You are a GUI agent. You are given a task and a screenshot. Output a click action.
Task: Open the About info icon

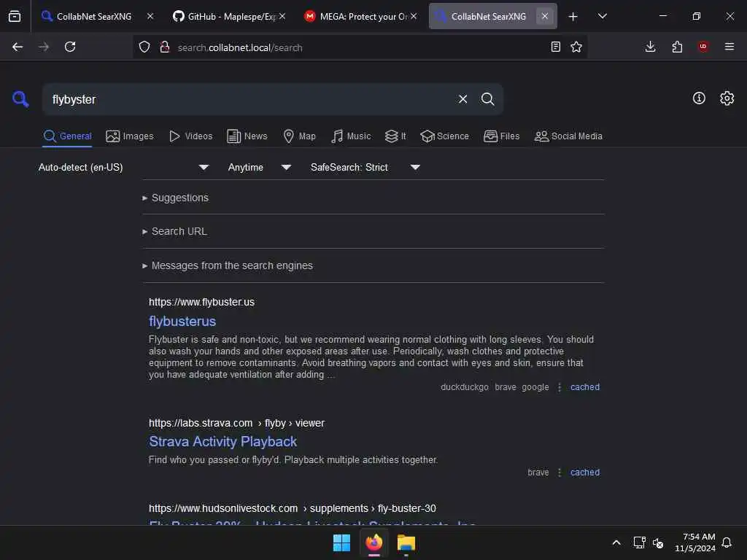pos(699,98)
